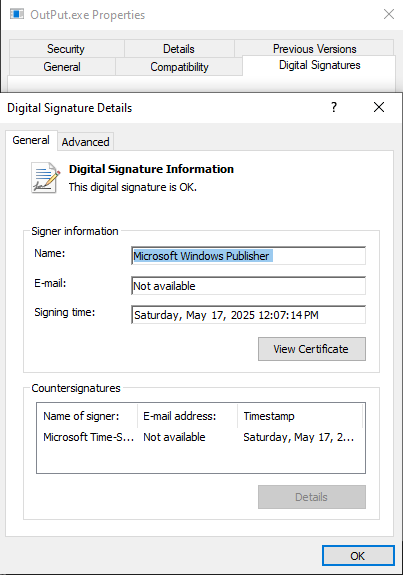Switch to the Advanced tab
The height and width of the screenshot is (575, 403).
coord(85,142)
